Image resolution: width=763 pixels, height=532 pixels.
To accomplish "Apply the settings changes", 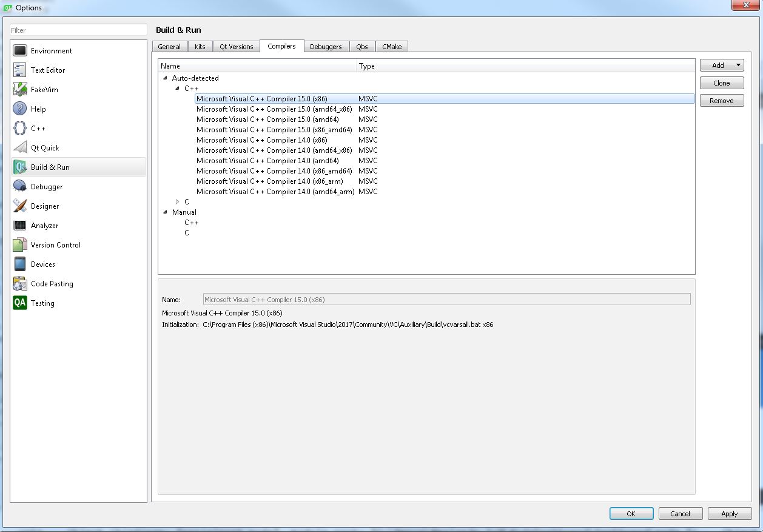I will [730, 514].
